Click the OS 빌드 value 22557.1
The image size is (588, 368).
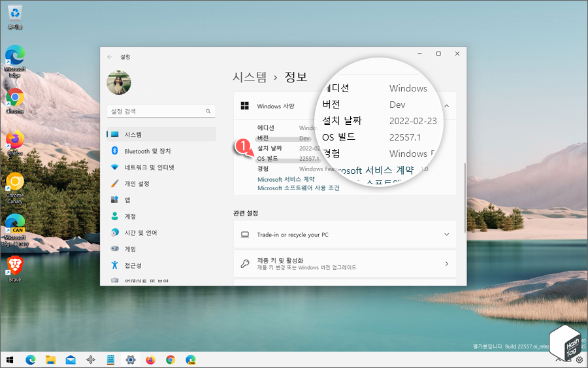(x=309, y=159)
